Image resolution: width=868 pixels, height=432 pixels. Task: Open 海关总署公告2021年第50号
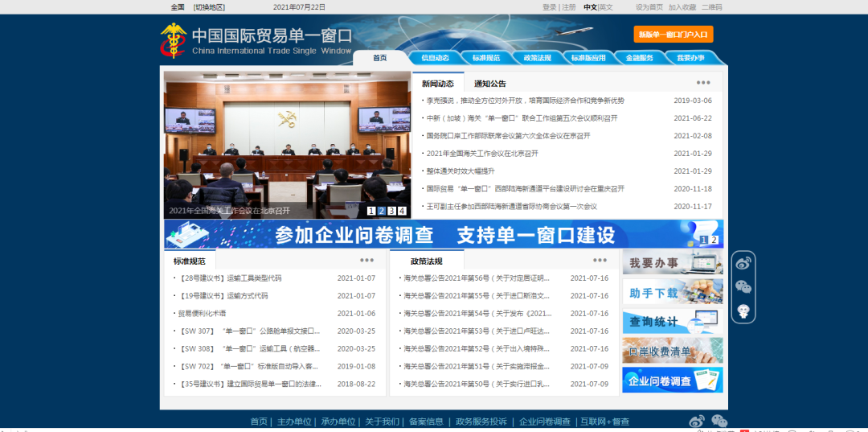coord(477,384)
